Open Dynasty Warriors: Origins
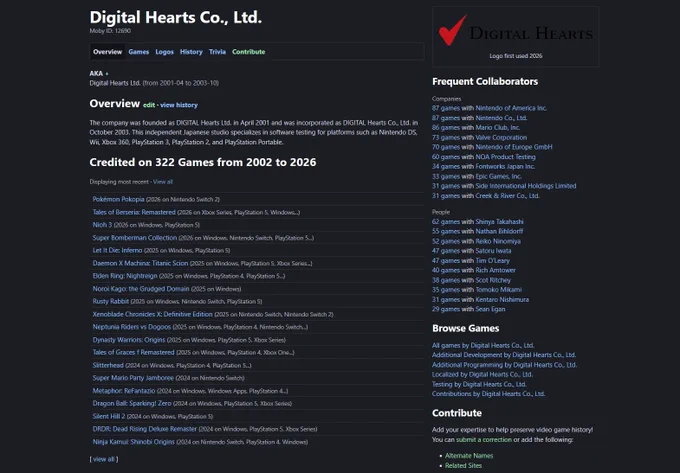Image resolution: width=680 pixels, height=473 pixels. (x=128, y=340)
